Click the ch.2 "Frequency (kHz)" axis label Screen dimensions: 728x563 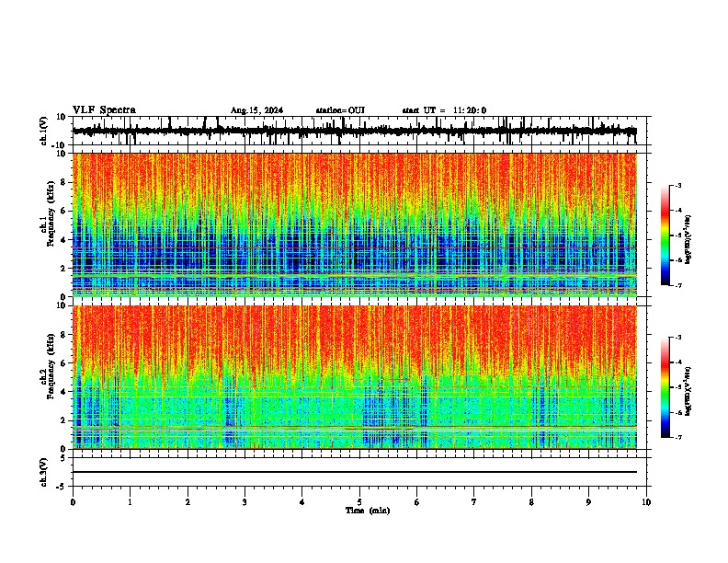point(51,366)
